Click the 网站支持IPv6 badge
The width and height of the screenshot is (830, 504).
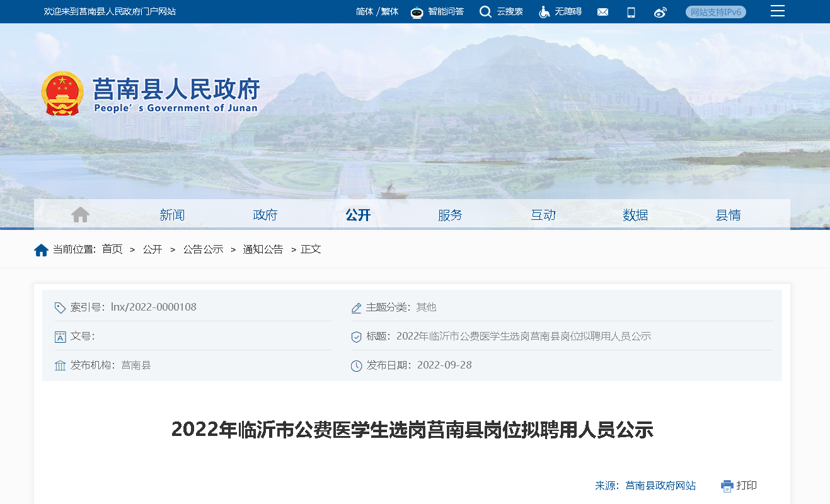click(716, 12)
